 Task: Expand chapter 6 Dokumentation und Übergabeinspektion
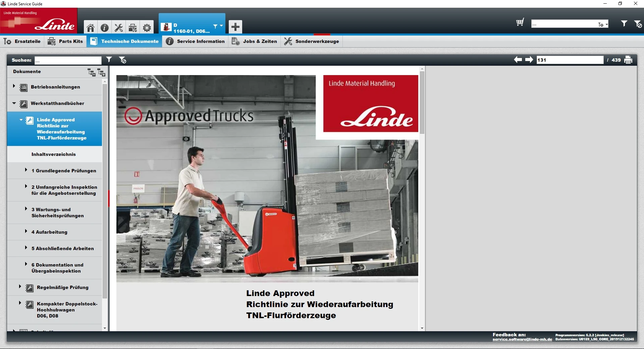[26, 264]
